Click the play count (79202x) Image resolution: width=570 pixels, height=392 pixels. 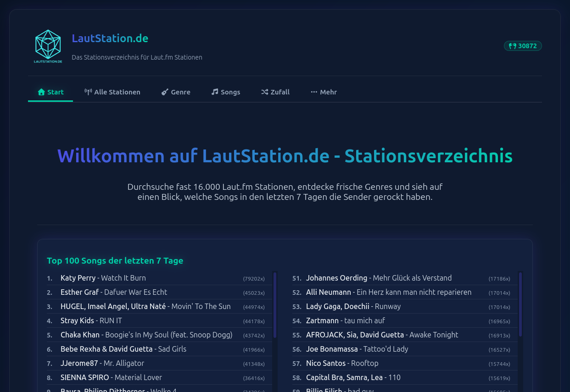click(254, 279)
